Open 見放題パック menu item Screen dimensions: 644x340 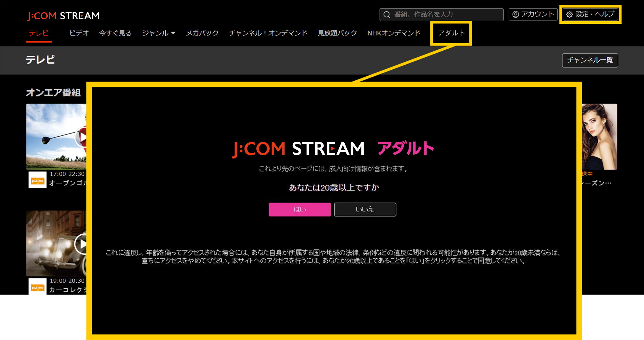(337, 33)
